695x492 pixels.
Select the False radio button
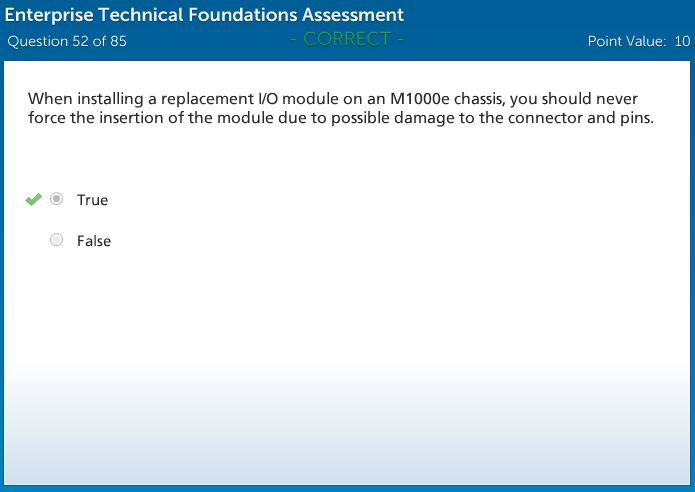coord(57,240)
